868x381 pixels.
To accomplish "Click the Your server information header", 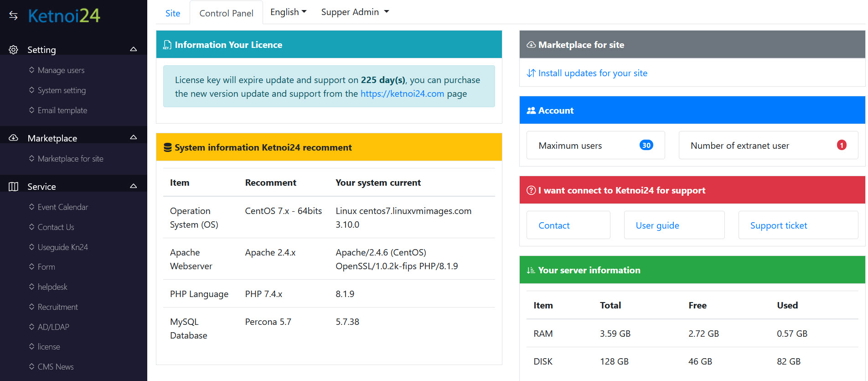I will point(692,270).
